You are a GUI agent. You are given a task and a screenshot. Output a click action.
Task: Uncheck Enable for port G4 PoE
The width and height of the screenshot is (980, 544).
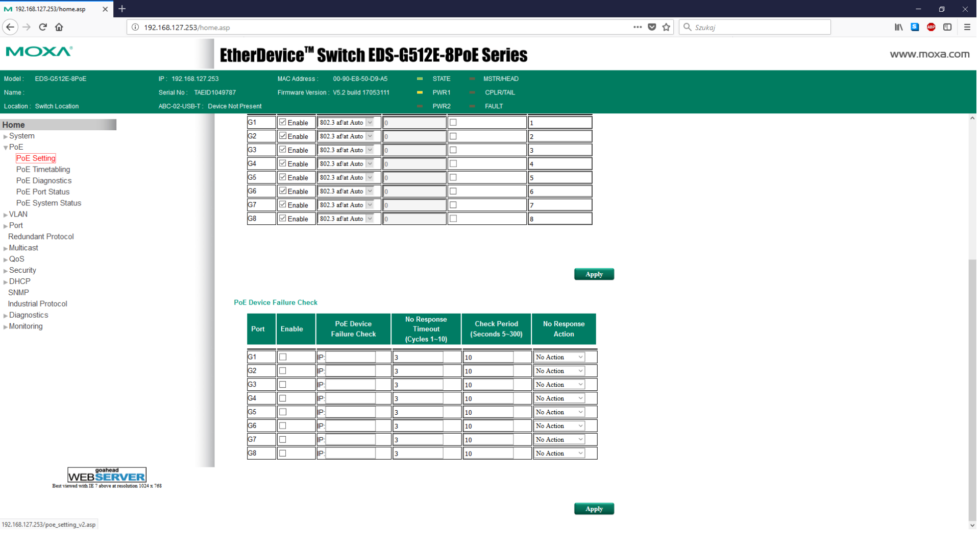click(283, 164)
